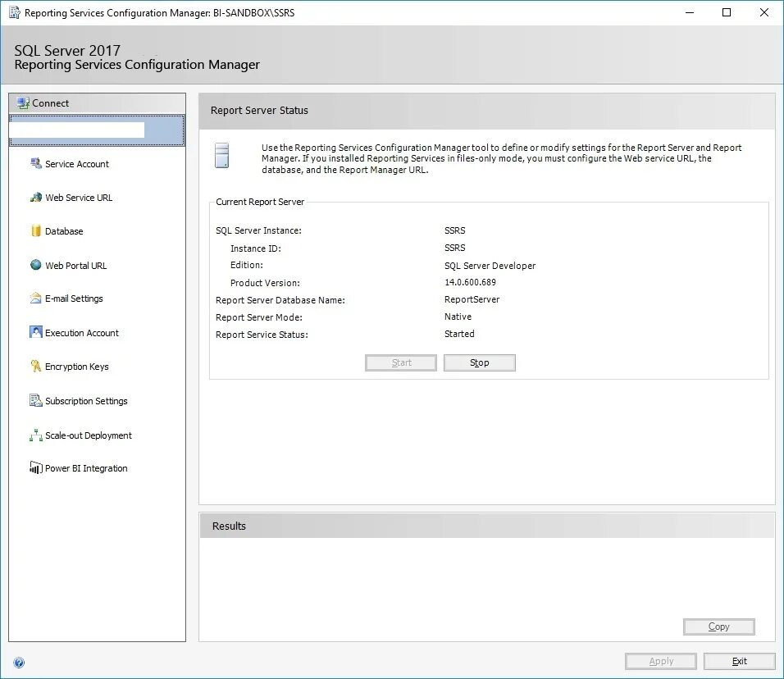Click the Report Service Status label
The height and width of the screenshot is (679, 784).
262,335
